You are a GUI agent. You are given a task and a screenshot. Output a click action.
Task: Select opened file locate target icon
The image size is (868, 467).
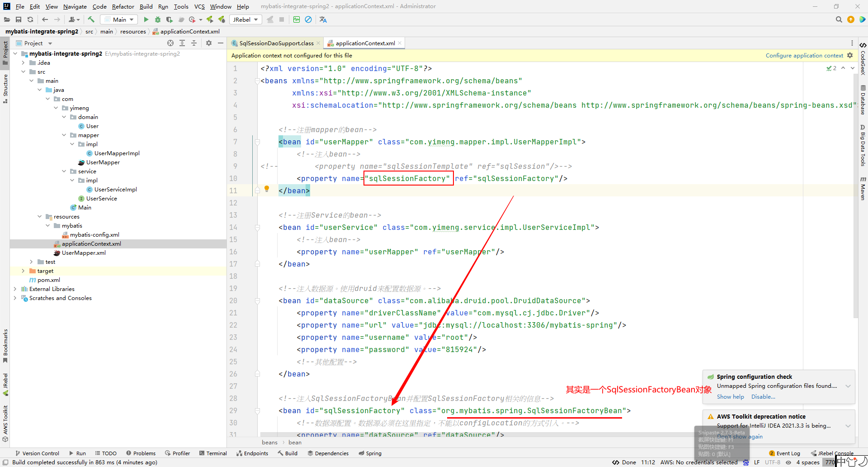pyautogui.click(x=170, y=43)
